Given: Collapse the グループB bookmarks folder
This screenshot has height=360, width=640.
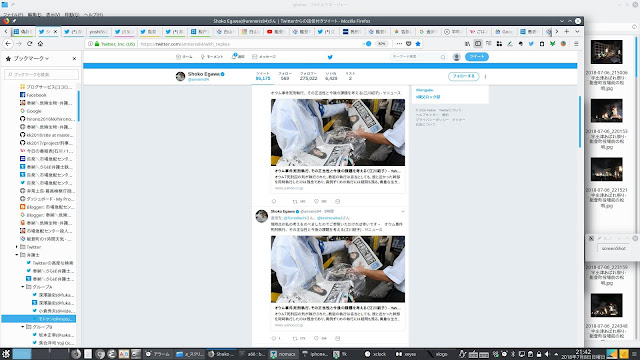Looking at the screenshot, I should pyautogui.click(x=23, y=327).
